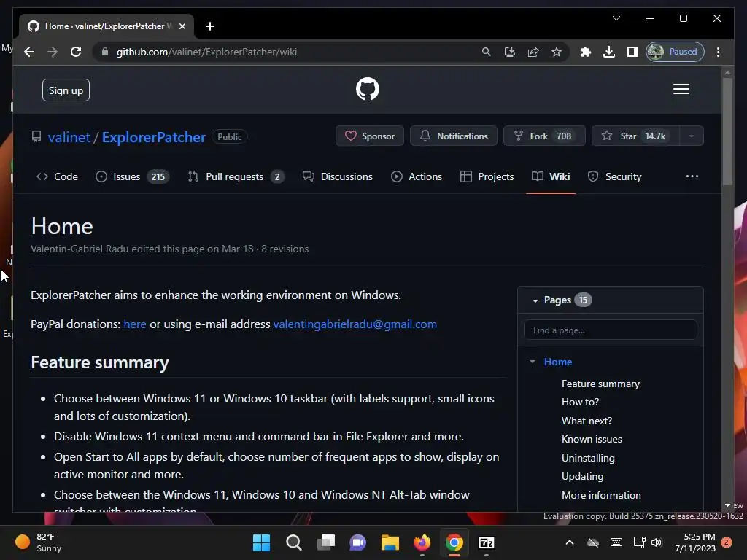Sponsor the repository
Image resolution: width=747 pixels, height=560 pixels.
click(370, 136)
